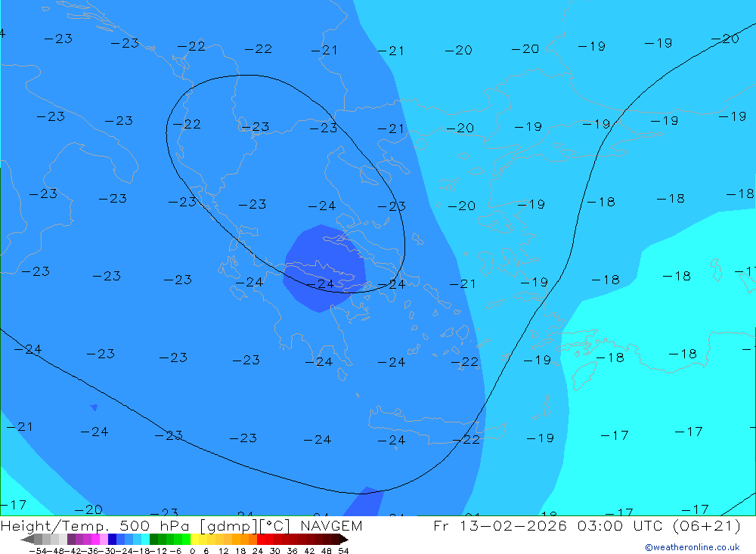Click the '-12' label under the color scale
The image size is (756, 554).
coord(158,551)
